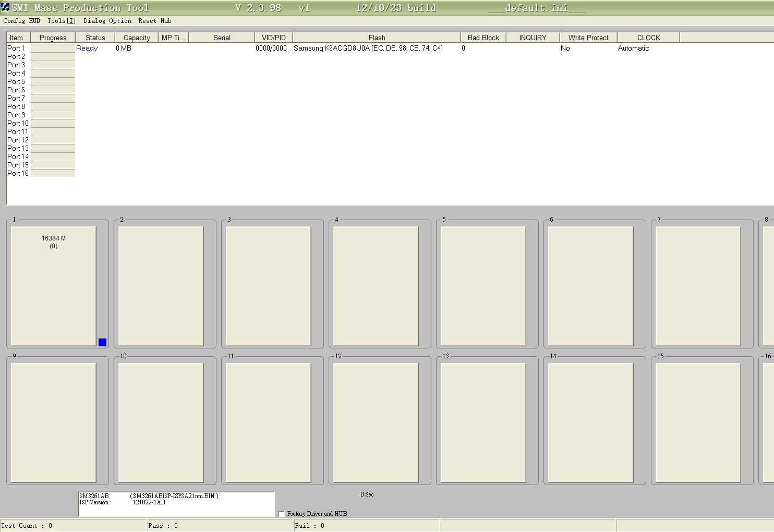
Task: Click device slot 6 panel
Action: click(590, 286)
